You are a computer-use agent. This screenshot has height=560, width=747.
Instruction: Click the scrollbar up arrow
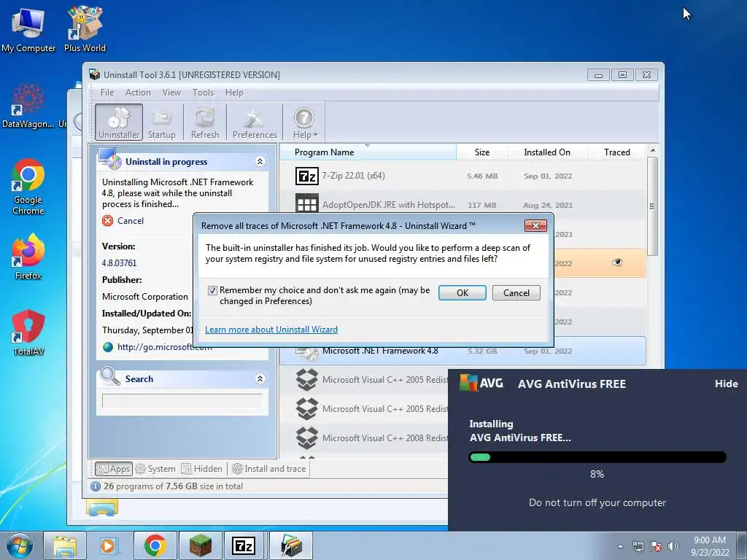653,150
